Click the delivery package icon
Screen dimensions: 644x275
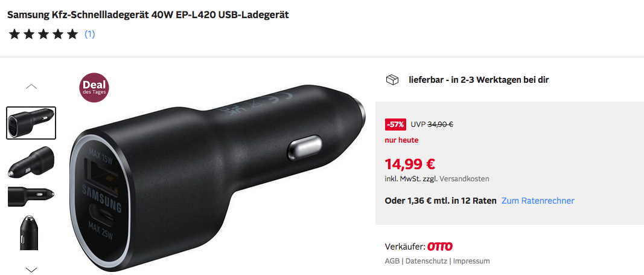coord(392,80)
